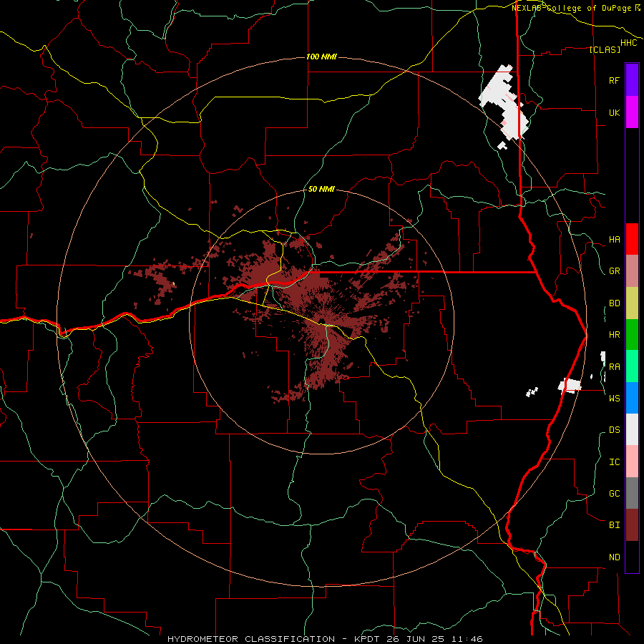Click the "HA" legend label text
This screenshot has width=644, height=644.
[x=614, y=239]
